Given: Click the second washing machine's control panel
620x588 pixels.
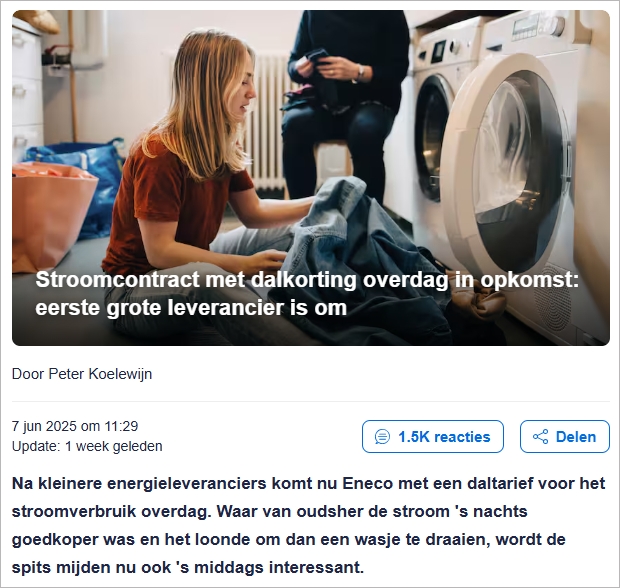Looking at the screenshot, I should 539,26.
